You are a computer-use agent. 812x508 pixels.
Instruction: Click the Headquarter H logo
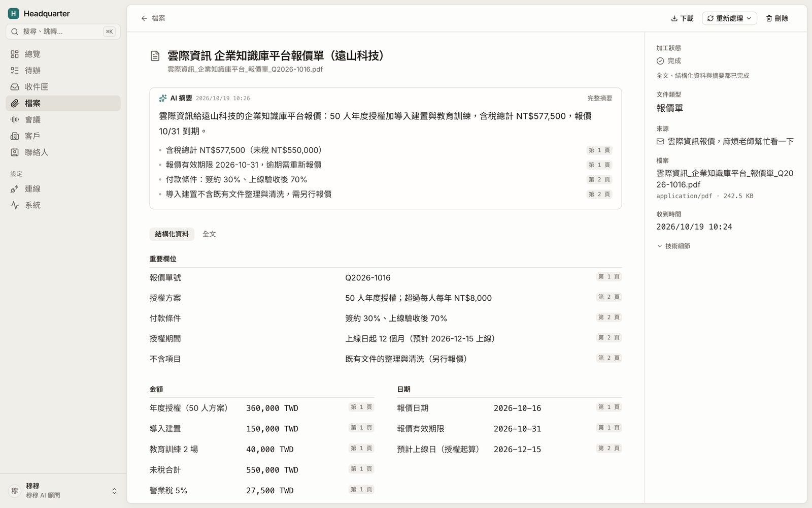[x=13, y=14]
